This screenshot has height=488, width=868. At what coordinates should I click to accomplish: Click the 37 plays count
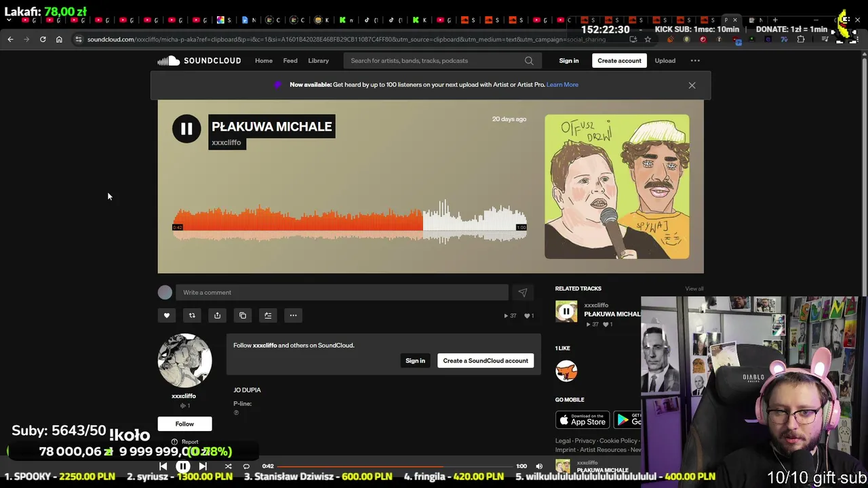click(510, 316)
